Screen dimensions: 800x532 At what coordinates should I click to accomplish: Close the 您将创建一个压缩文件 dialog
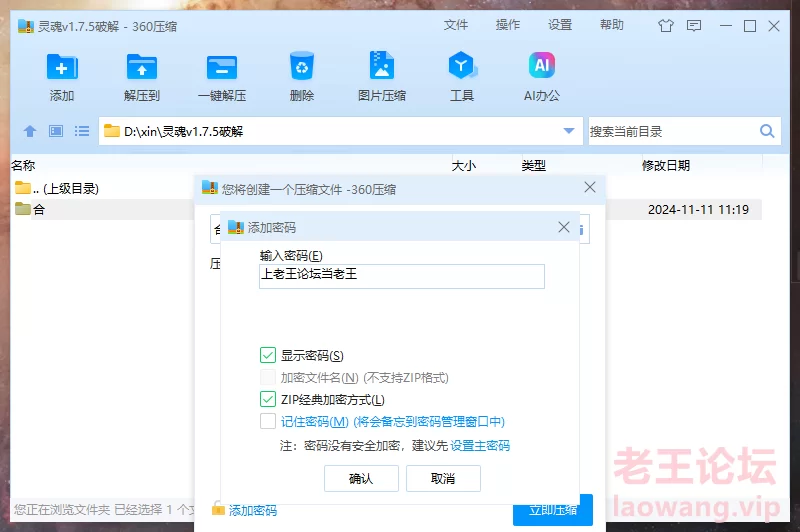coord(590,187)
